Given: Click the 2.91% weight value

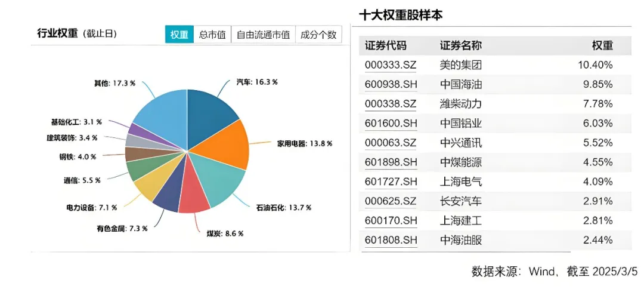Looking at the screenshot, I should [598, 201].
